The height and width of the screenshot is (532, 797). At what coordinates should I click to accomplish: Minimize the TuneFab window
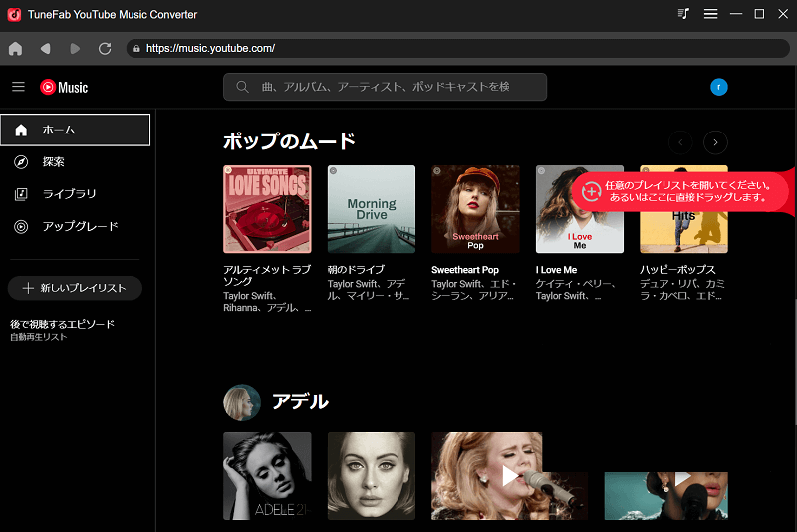(x=736, y=14)
